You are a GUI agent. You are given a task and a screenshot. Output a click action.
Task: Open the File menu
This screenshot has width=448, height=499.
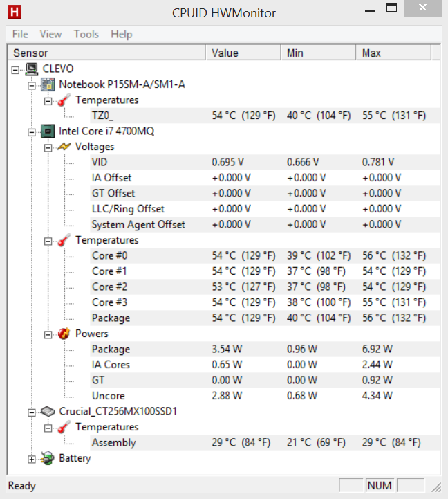pos(20,34)
